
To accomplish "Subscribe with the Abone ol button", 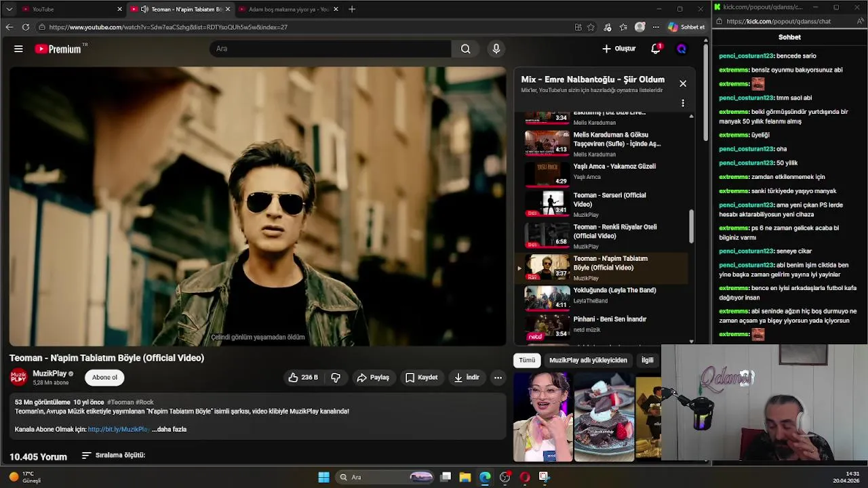I will (x=104, y=378).
